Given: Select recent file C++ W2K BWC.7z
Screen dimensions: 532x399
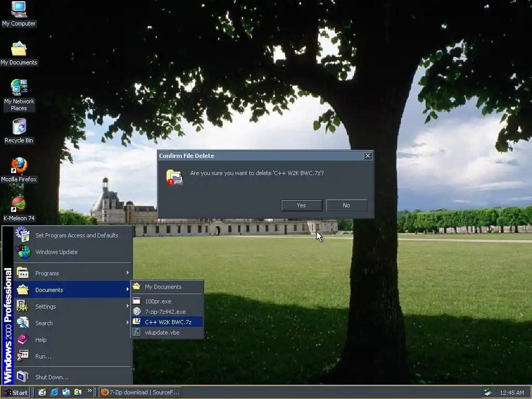Looking at the screenshot, I should pos(167,322).
